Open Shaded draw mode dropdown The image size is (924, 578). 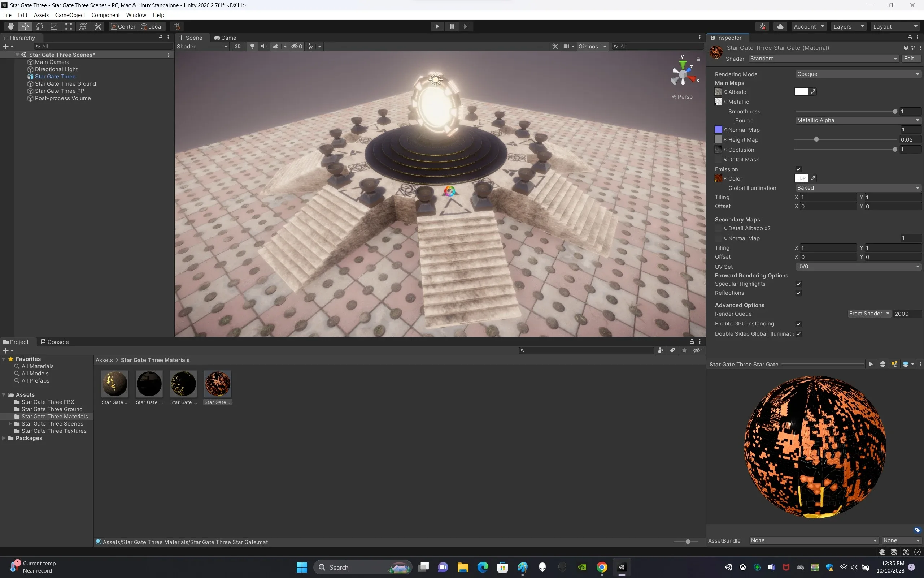(202, 46)
